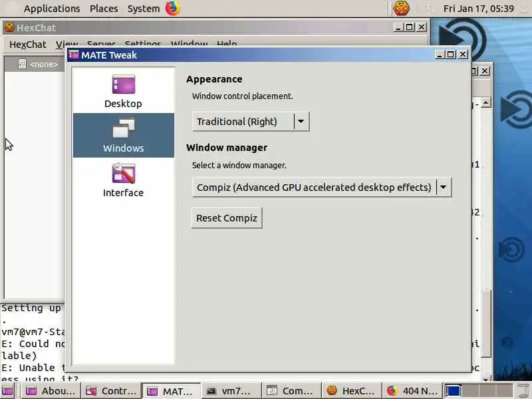Image resolution: width=532 pixels, height=399 pixels.
Task: Open the window manager Compiz dropdown
Action: (x=322, y=187)
